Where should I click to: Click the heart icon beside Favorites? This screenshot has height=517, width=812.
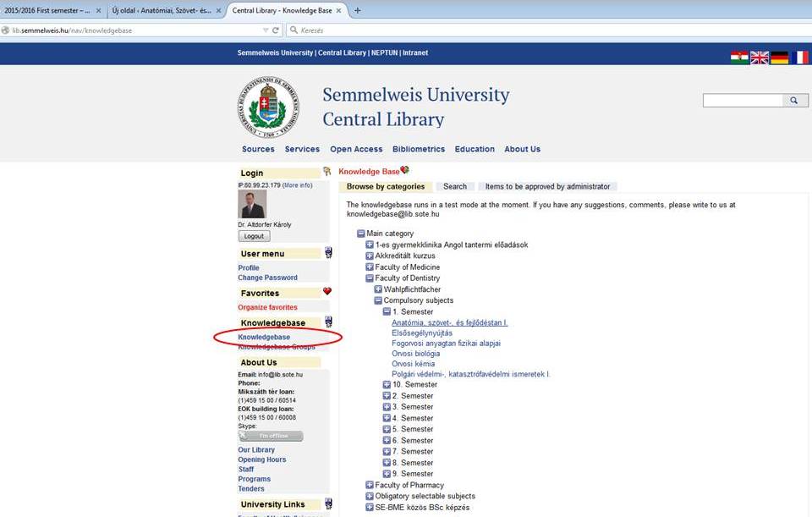click(x=326, y=291)
